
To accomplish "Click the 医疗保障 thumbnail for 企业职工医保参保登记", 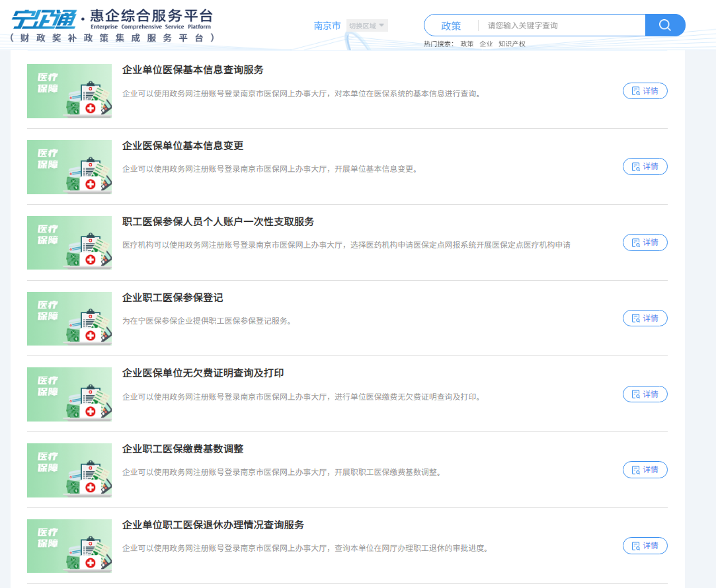I will click(x=69, y=318).
